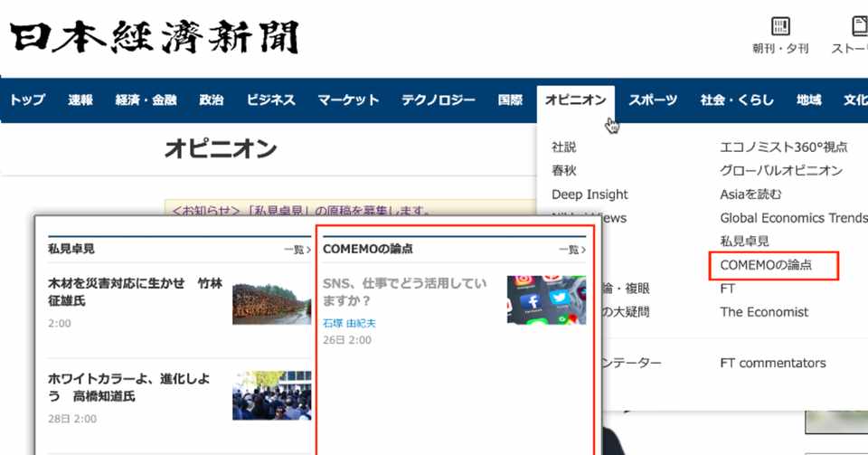This screenshot has width=868, height=455.
Task: Click the オピニオン page title
Action: (221, 149)
